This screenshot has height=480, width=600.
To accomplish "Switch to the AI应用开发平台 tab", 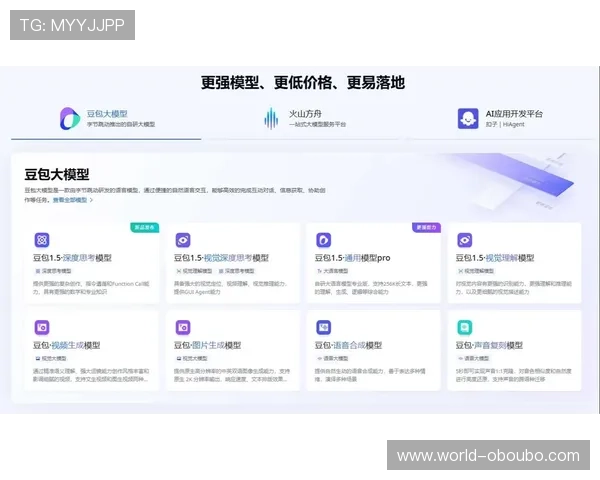I will 514,119.
